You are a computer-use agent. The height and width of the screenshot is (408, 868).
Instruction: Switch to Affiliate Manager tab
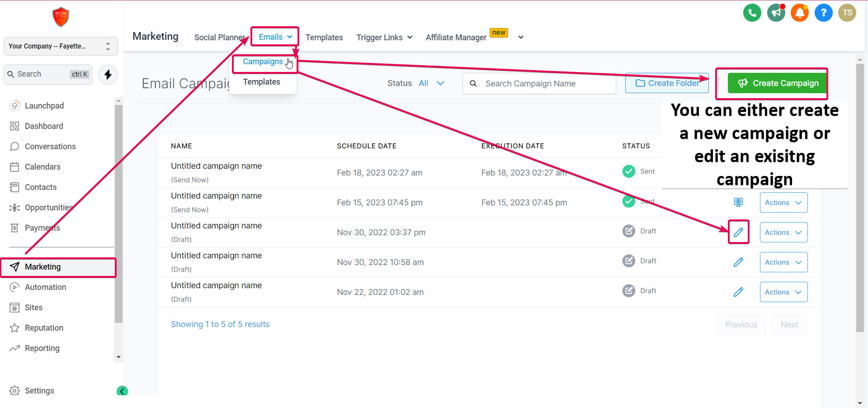click(456, 38)
